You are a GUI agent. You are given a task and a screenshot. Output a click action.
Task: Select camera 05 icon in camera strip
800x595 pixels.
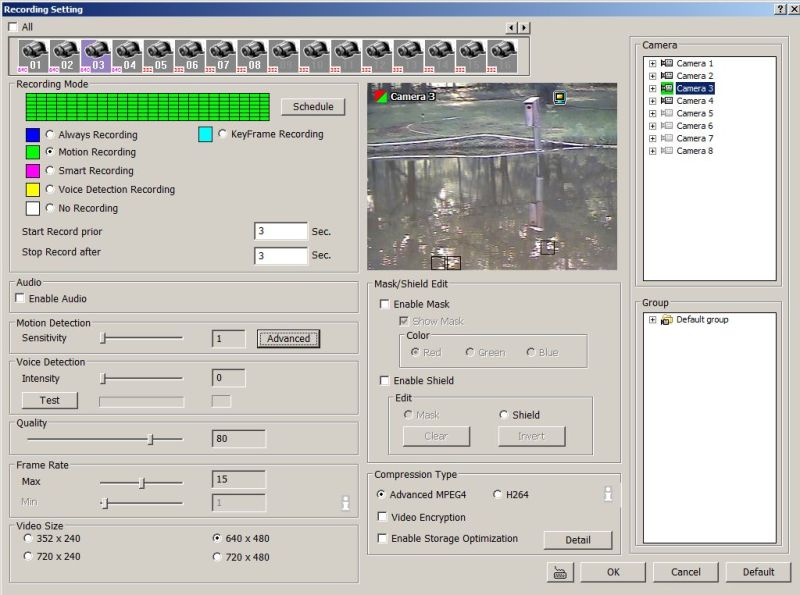(160, 54)
